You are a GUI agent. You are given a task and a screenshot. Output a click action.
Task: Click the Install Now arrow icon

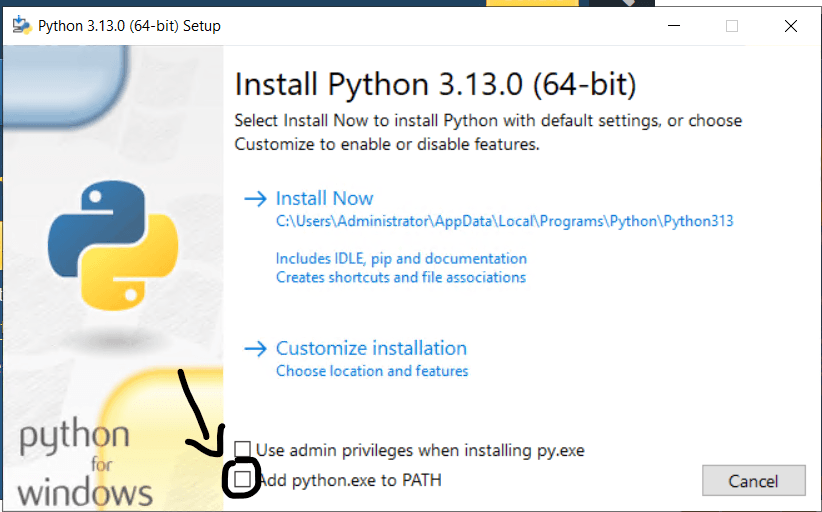255,199
